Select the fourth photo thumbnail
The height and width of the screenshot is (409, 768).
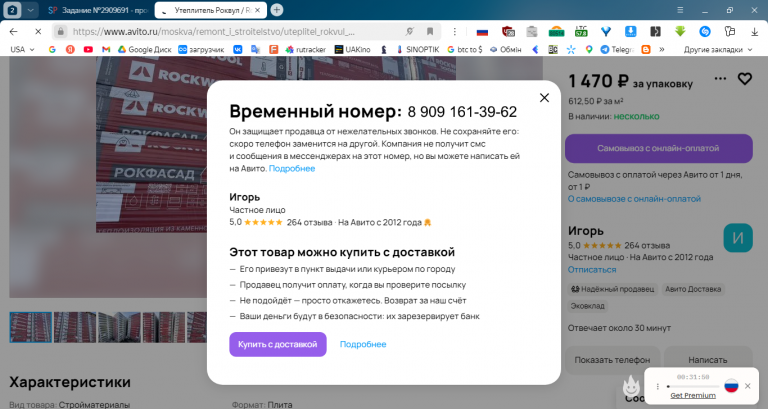164,327
